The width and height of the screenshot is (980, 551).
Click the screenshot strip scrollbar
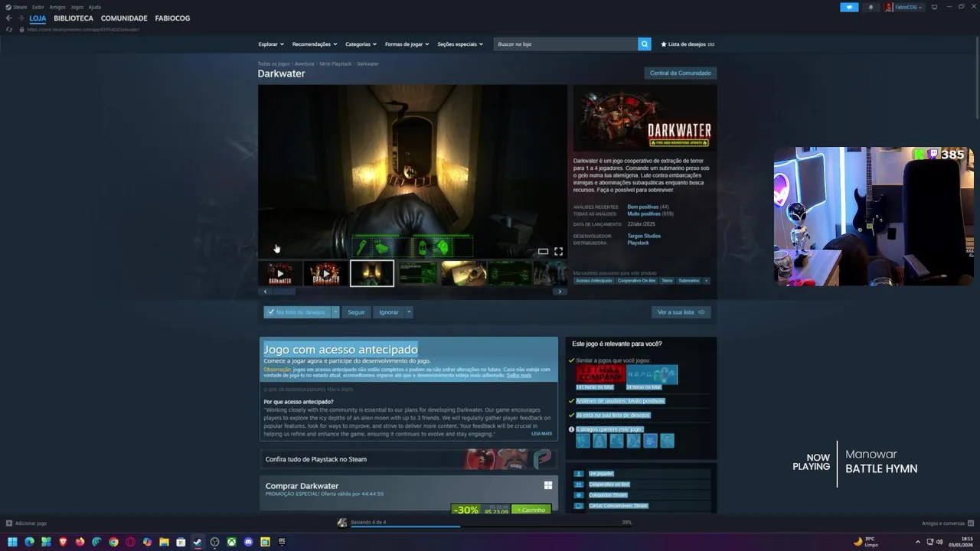point(284,292)
